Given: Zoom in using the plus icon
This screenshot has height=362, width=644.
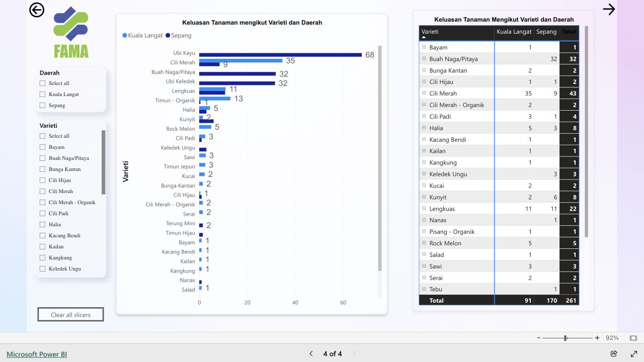Looking at the screenshot, I should coord(597,338).
